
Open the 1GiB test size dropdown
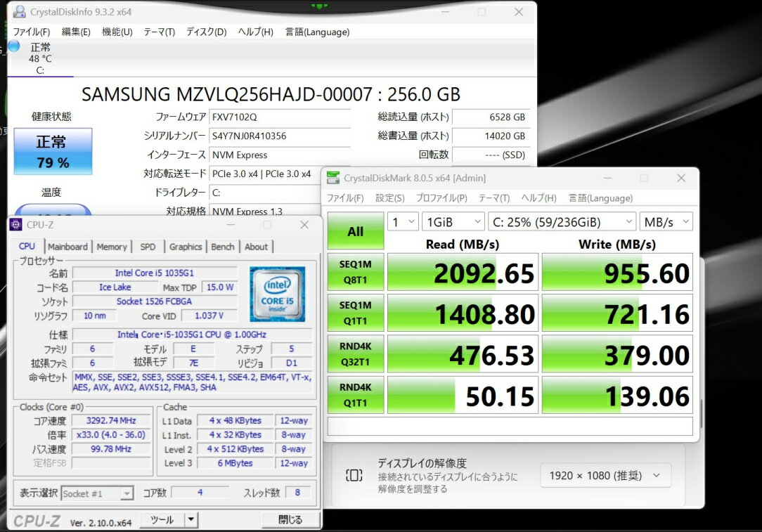pyautogui.click(x=453, y=222)
